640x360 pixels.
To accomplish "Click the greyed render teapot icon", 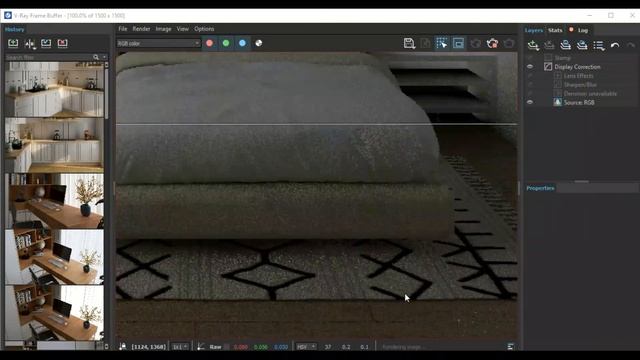I will (509, 43).
